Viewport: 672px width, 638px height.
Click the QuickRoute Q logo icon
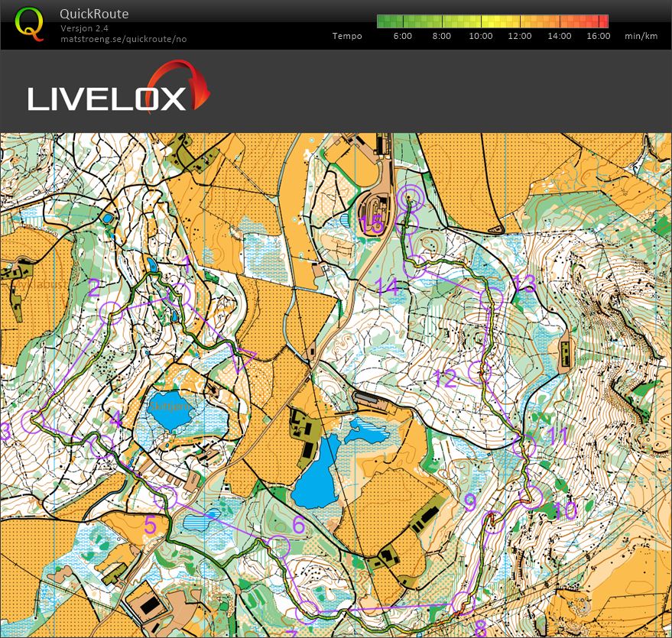[30, 23]
